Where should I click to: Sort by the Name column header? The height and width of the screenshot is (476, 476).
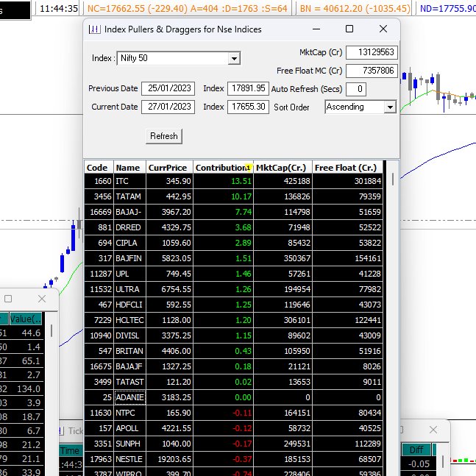click(x=130, y=168)
